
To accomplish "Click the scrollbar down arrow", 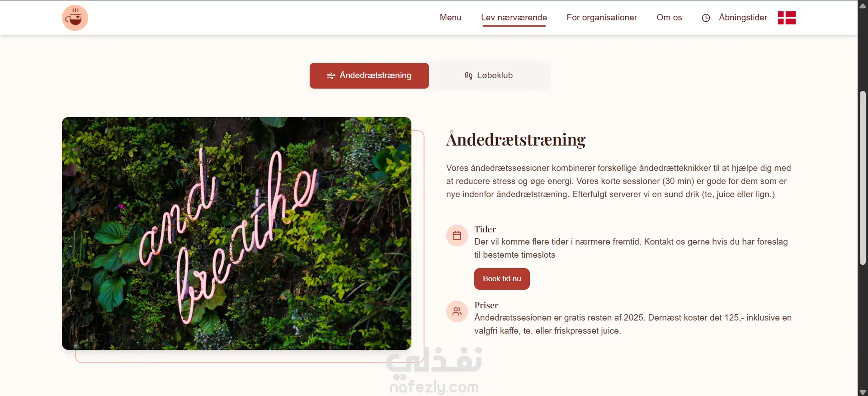I will 863,392.
